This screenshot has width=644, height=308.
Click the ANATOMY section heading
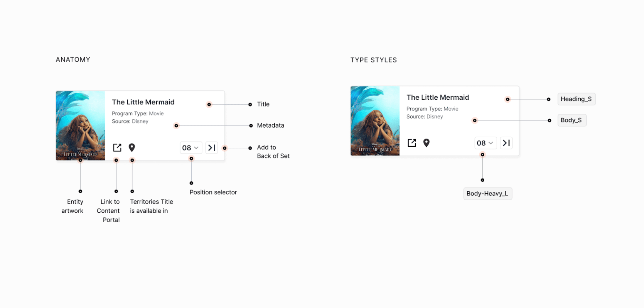pos(73,60)
